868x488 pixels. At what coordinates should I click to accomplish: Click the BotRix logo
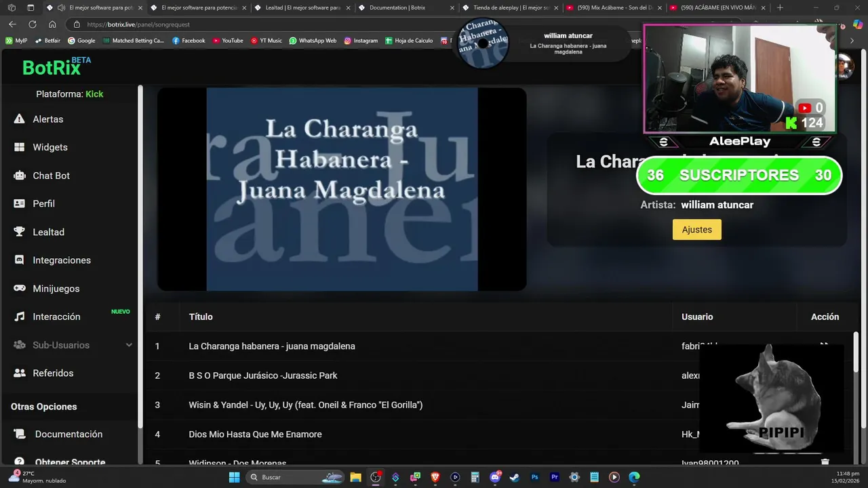56,66
